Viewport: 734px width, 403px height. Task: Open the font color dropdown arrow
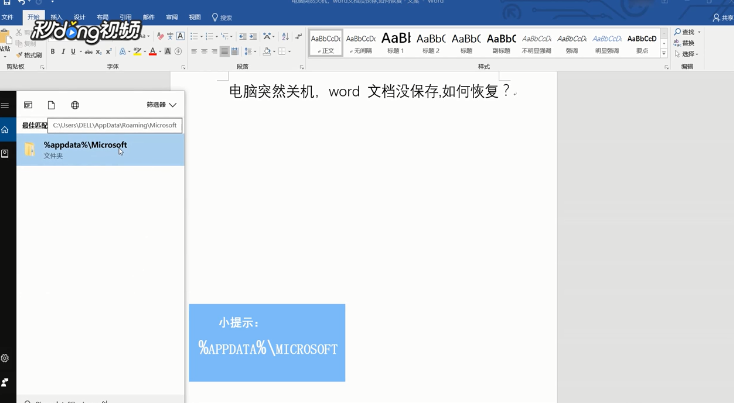pyautogui.click(x=160, y=52)
